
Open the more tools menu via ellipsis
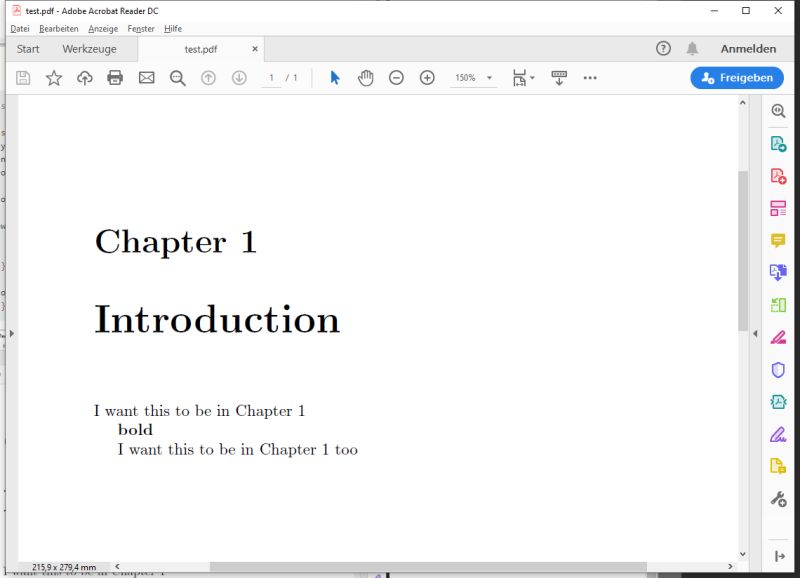click(590, 77)
